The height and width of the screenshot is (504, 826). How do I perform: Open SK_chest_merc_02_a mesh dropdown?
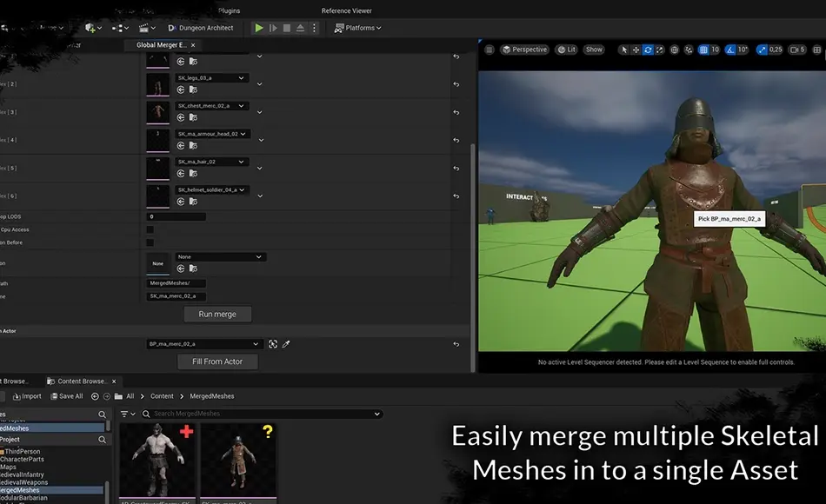(x=211, y=106)
